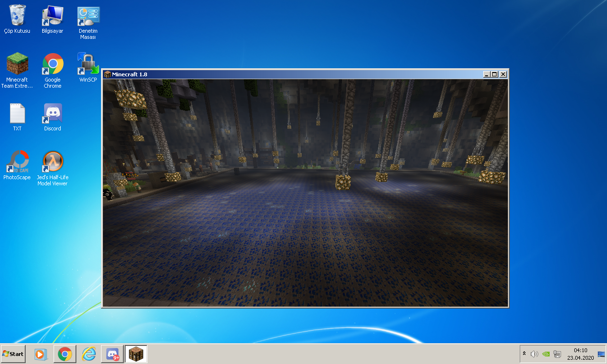Select the Discord desktop shortcut
Screen dimensions: 607x364
[x=53, y=117]
